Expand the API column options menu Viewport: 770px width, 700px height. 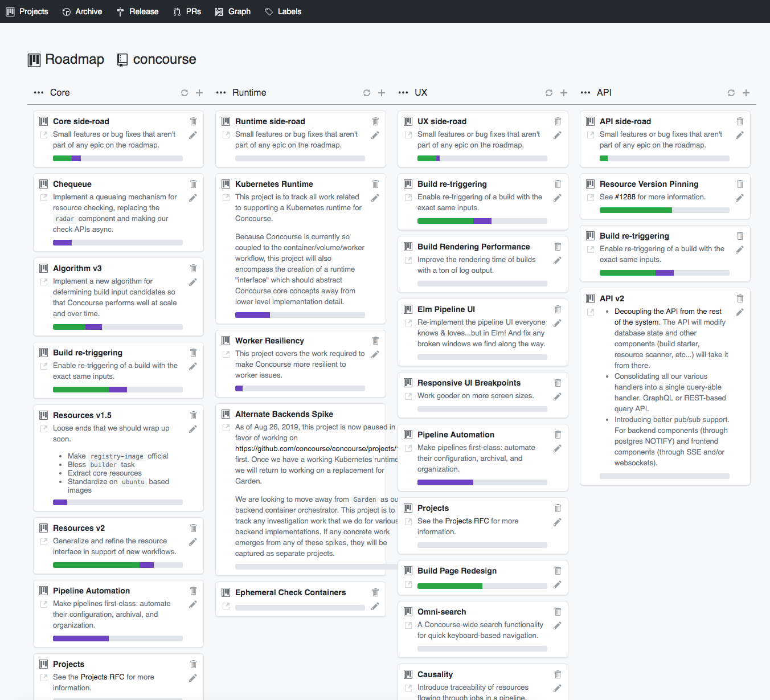point(585,93)
